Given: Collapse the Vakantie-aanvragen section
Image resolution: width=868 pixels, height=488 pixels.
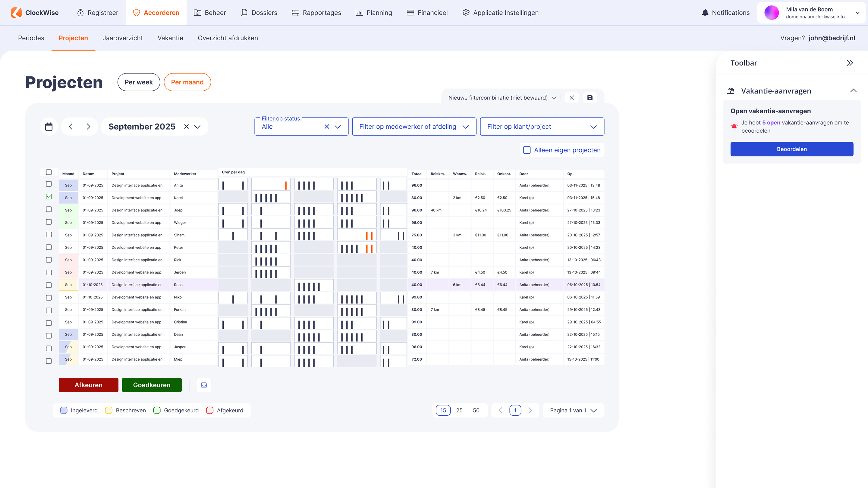Looking at the screenshot, I should (x=853, y=91).
